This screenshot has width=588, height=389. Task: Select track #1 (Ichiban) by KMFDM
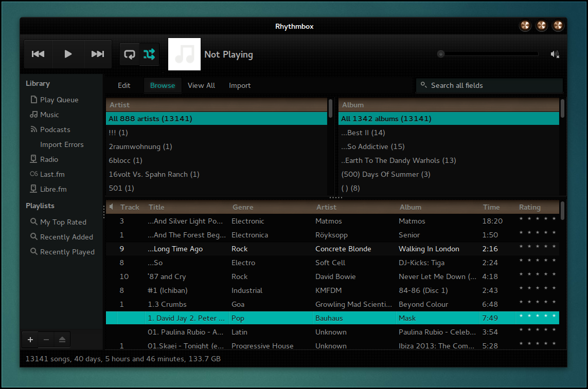point(333,290)
